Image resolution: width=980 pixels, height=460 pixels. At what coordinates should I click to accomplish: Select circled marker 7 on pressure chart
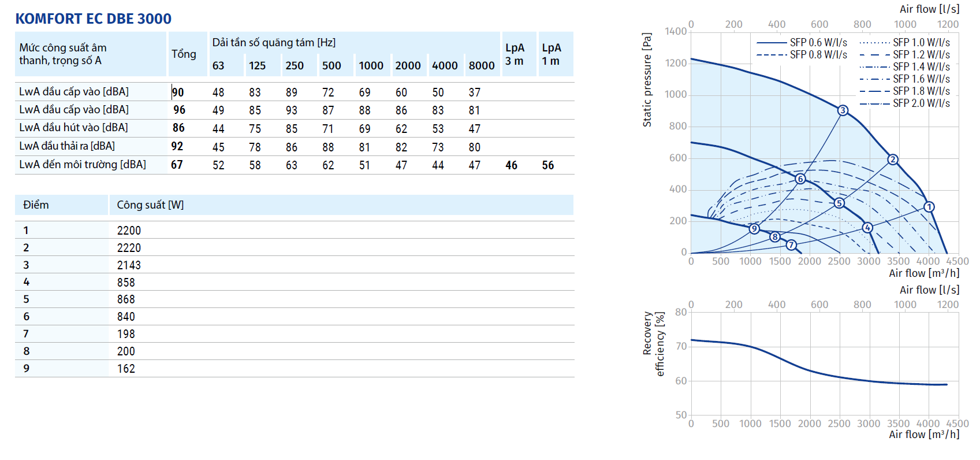[x=791, y=245]
